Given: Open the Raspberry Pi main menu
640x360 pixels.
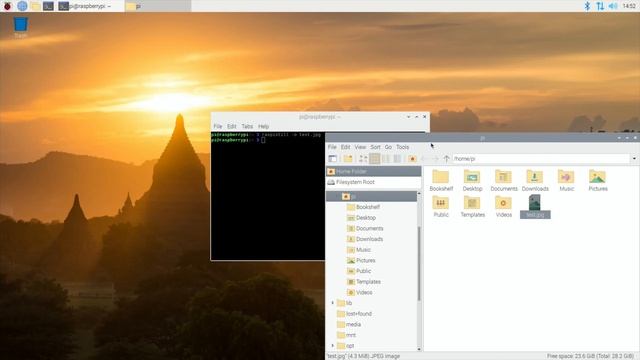Looking at the screenshot, I should (x=7, y=6).
